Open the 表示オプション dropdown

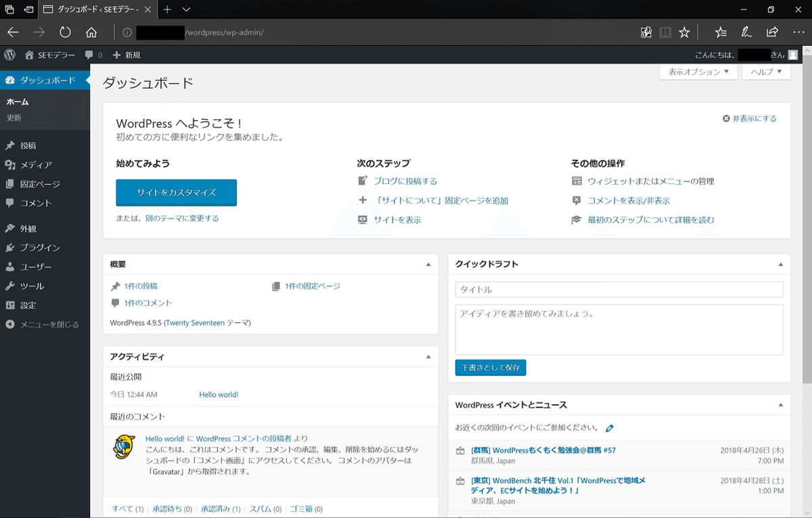coord(698,72)
